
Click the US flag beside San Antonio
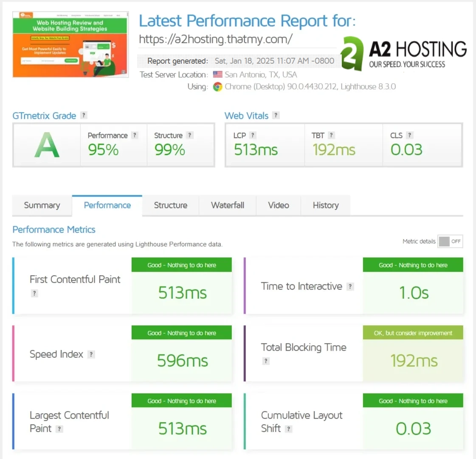click(217, 74)
